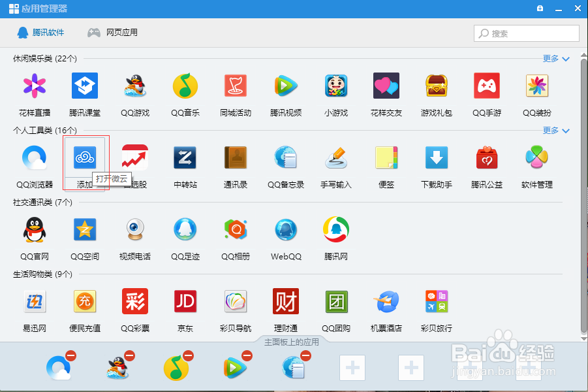
Task: Launch QQ空间 star icon
Action: (85, 229)
